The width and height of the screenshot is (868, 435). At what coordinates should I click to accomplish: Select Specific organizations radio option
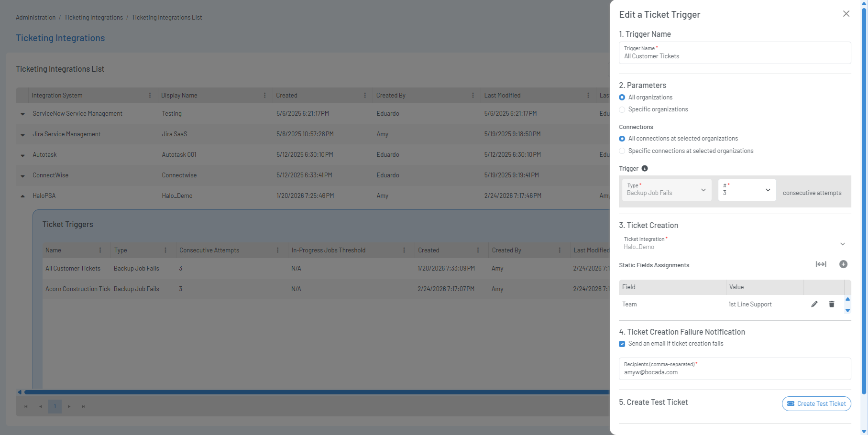click(622, 109)
